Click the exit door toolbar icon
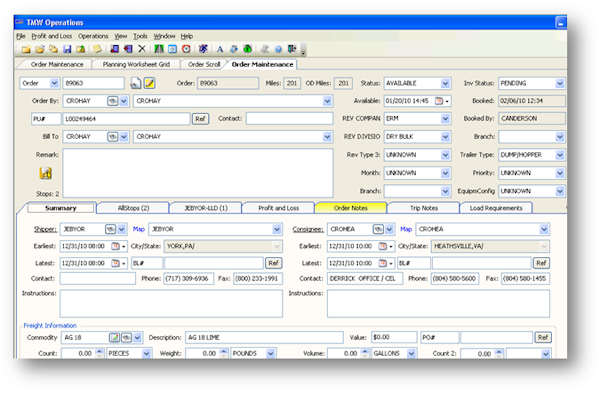 tap(292, 49)
